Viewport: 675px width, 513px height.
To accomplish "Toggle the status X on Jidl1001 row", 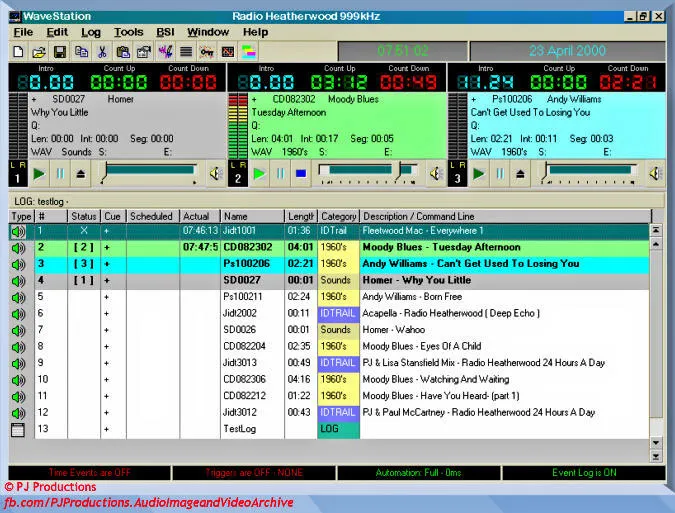I will coord(83,231).
